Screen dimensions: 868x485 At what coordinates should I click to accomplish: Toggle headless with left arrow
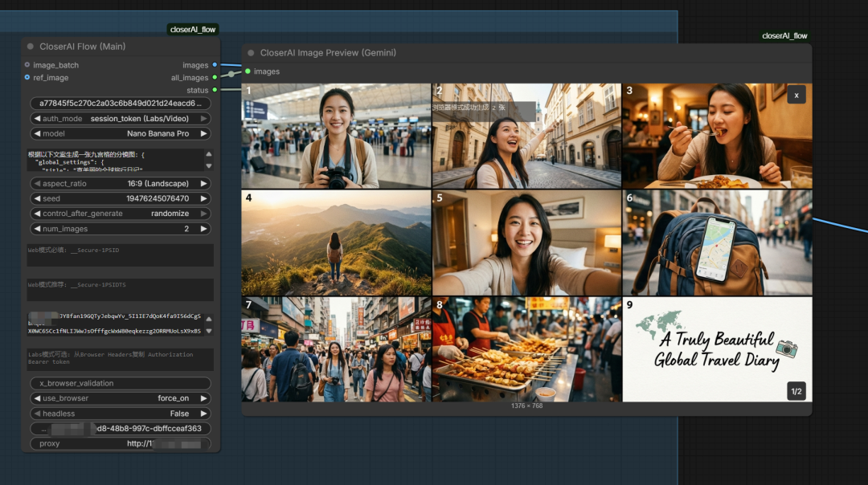point(36,413)
